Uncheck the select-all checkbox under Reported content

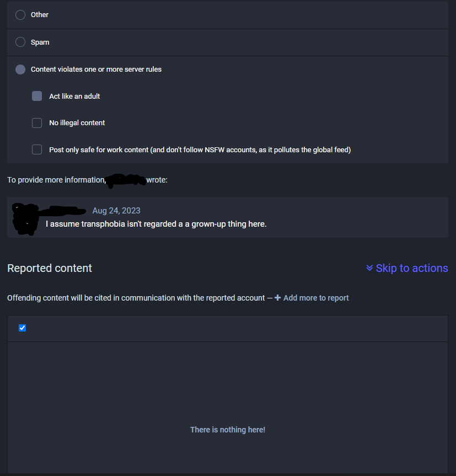tap(23, 328)
